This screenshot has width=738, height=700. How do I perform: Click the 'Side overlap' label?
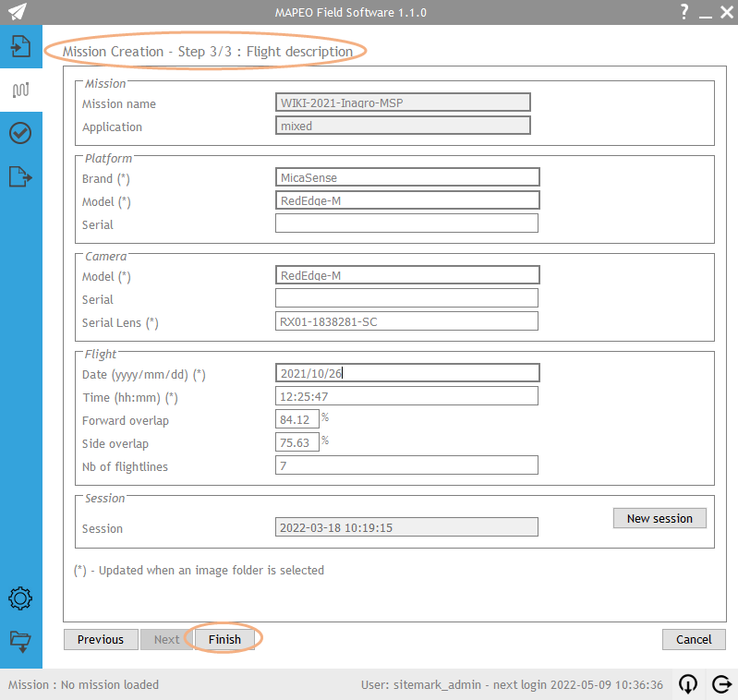coord(115,443)
